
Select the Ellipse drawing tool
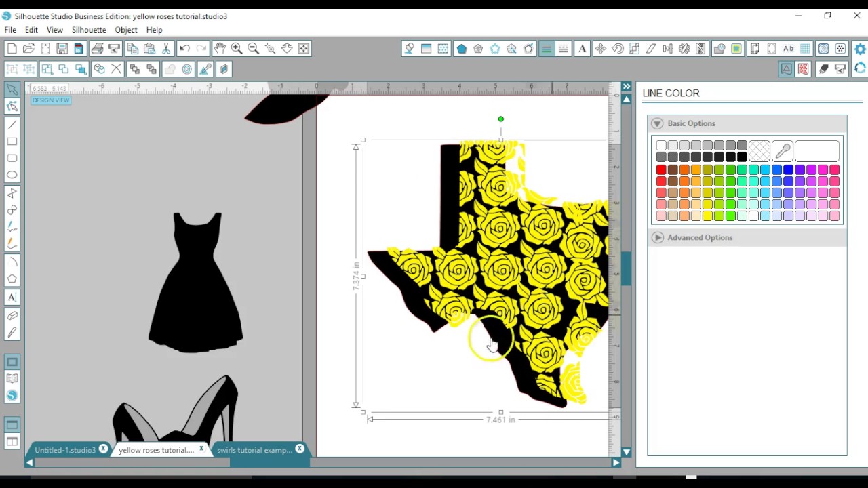pyautogui.click(x=12, y=175)
